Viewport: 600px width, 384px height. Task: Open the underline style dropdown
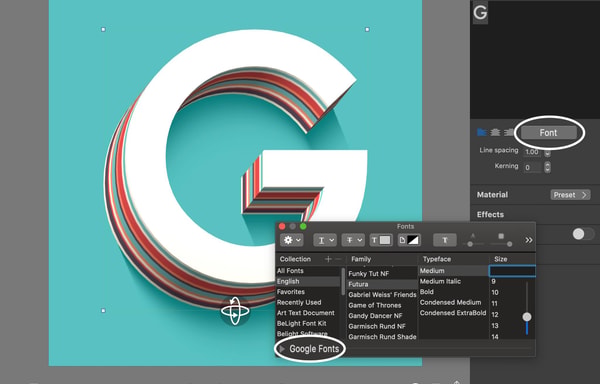(325, 240)
